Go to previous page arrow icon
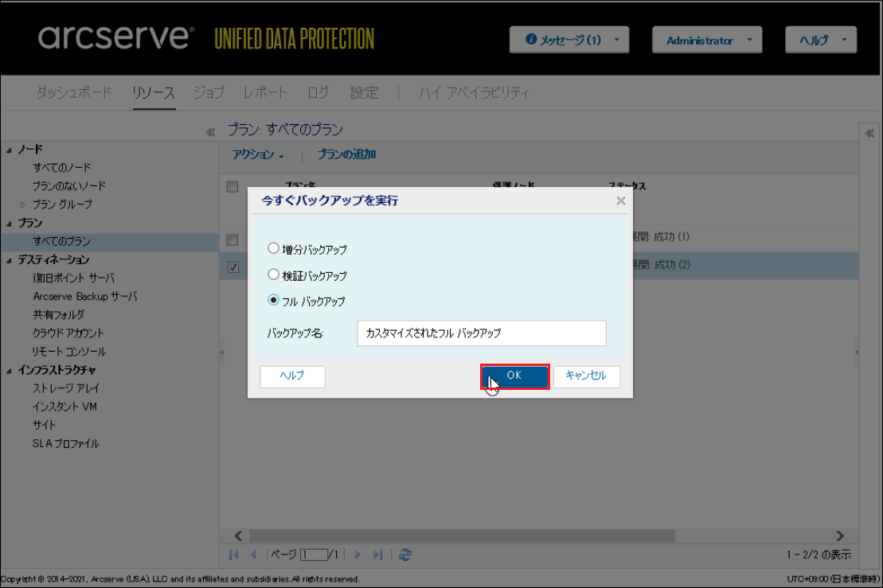The image size is (883, 588). click(253, 555)
